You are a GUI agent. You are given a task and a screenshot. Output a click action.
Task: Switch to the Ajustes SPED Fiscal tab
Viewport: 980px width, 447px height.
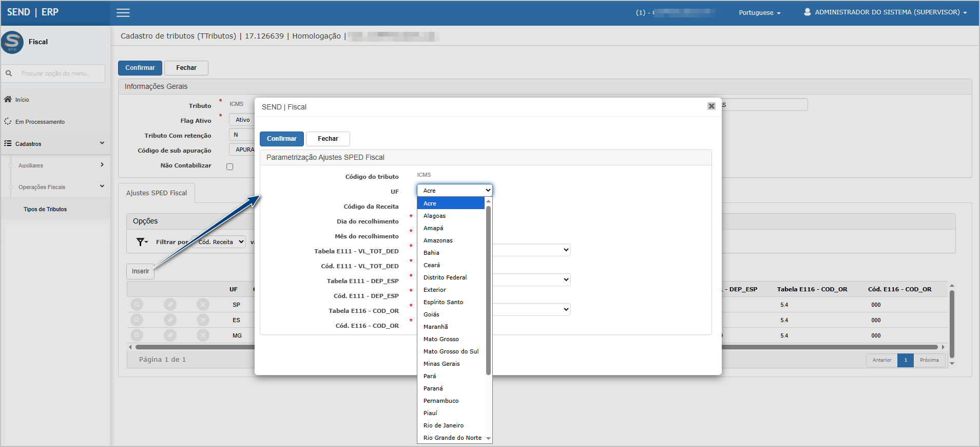[x=157, y=193]
